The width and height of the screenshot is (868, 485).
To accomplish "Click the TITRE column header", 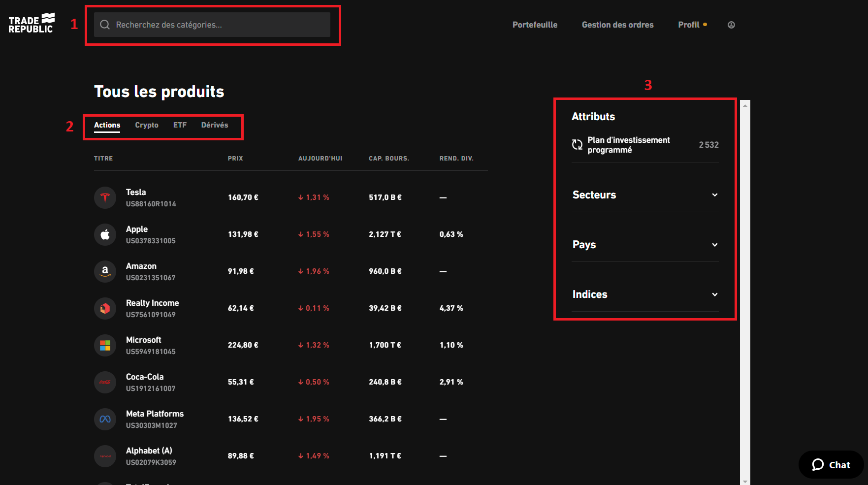I will click(x=103, y=159).
